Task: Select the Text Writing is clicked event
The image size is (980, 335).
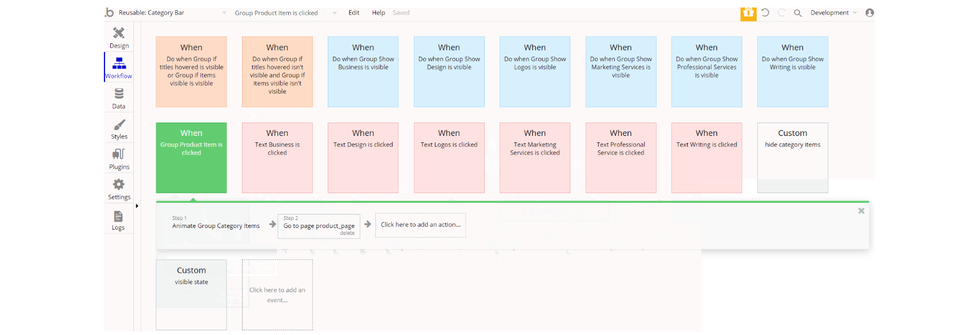Action: pos(707,158)
